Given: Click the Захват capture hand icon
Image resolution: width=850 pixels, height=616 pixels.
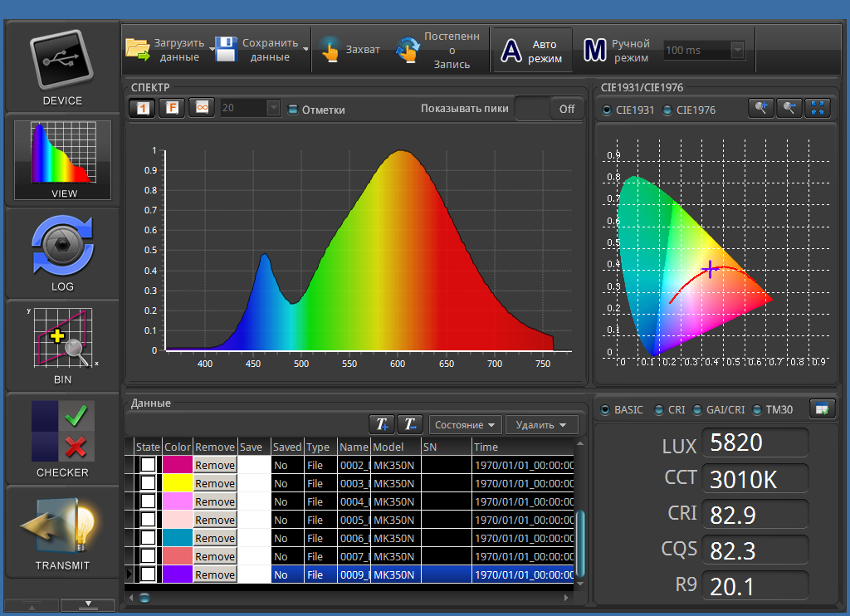Looking at the screenshot, I should (x=330, y=50).
